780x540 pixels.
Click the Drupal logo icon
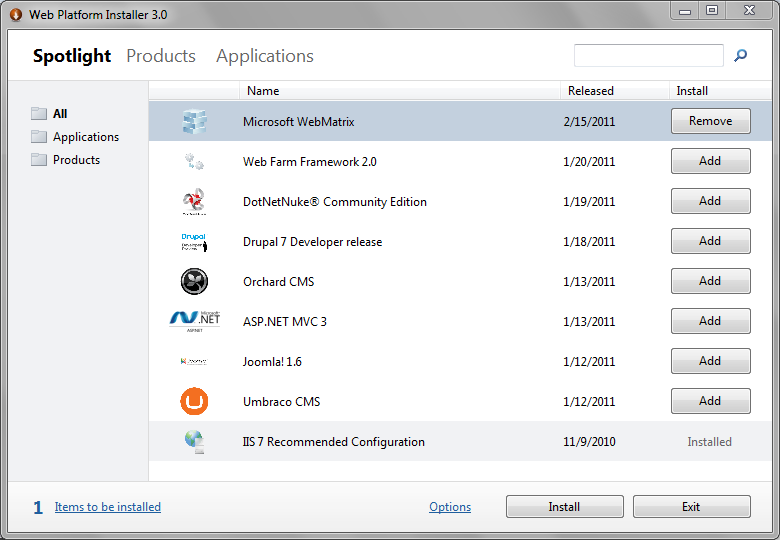[x=194, y=242]
